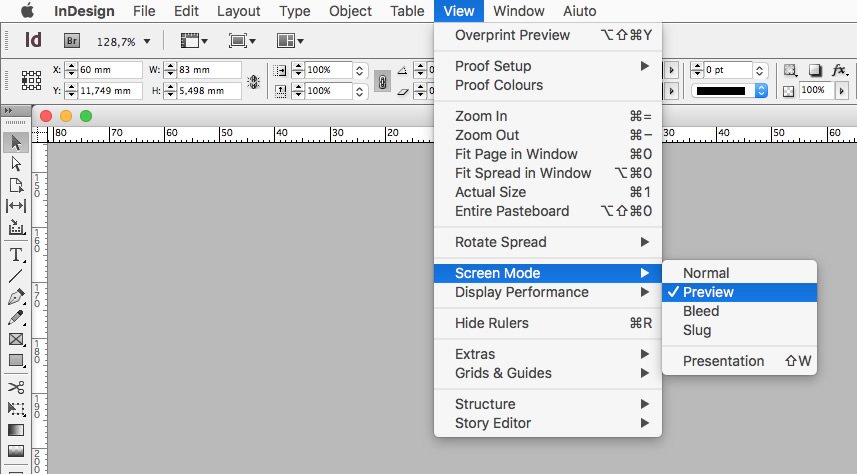Select the Gradient Swatch tool
Image resolution: width=857 pixels, height=474 pixels.
click(16, 430)
